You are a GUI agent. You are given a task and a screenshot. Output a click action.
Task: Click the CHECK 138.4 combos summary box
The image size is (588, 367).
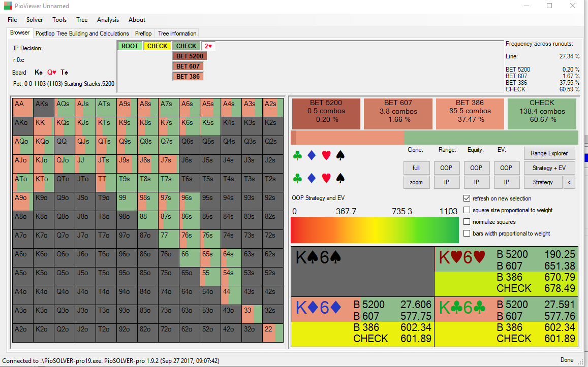click(x=542, y=114)
